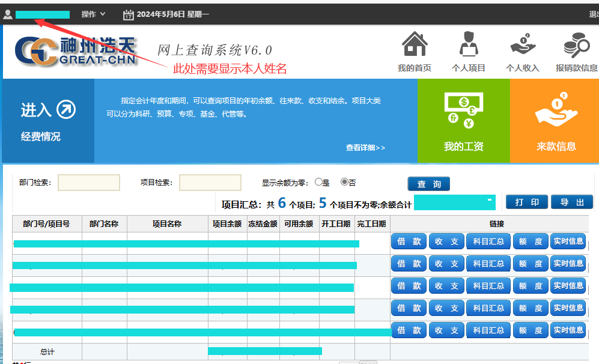Viewport: 599px width, 364px height.
Task: Click the 进入 circled arrow icon
Action: point(66,109)
